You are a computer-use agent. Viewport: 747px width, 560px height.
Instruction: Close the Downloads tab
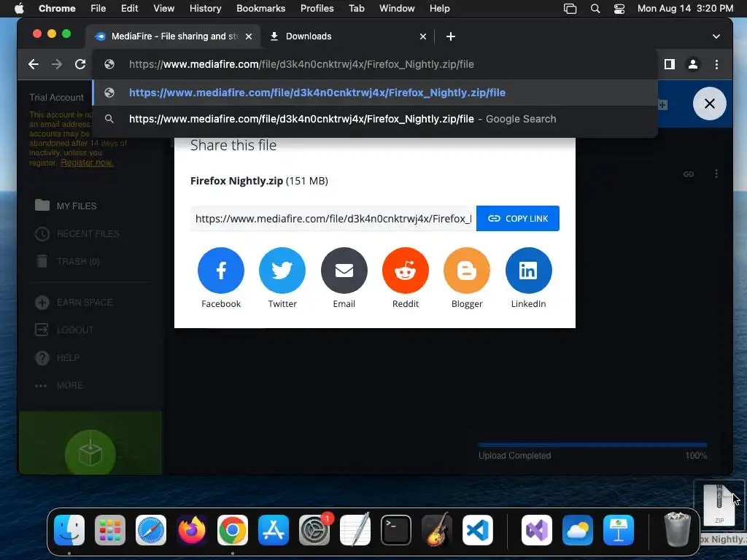click(423, 36)
